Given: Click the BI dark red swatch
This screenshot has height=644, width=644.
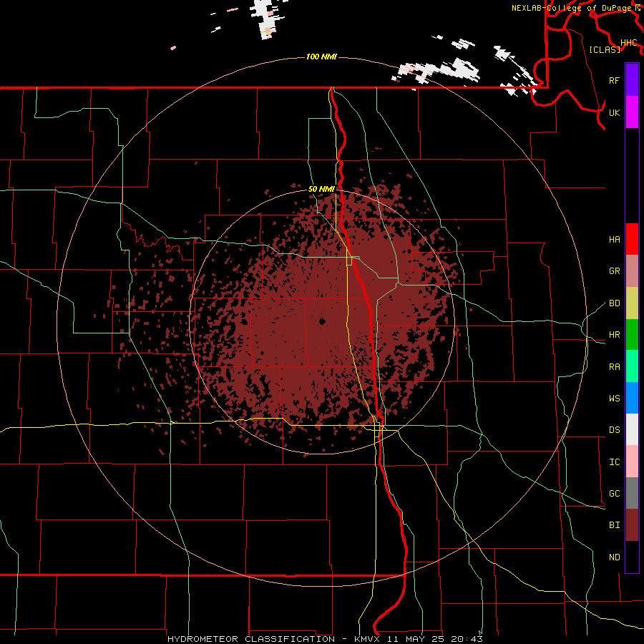Looking at the screenshot, I should (x=632, y=525).
